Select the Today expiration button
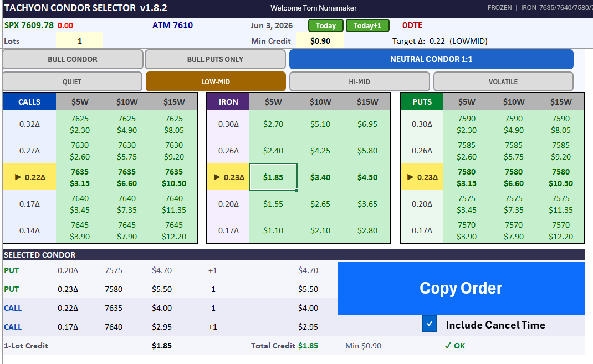Image resolution: width=593 pixels, height=364 pixels. (326, 25)
